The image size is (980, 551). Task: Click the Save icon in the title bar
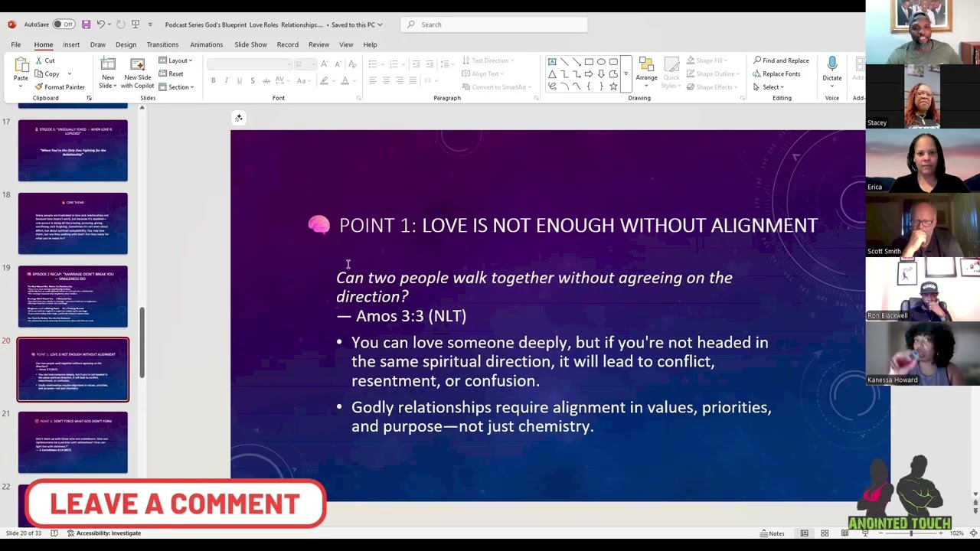tap(86, 24)
